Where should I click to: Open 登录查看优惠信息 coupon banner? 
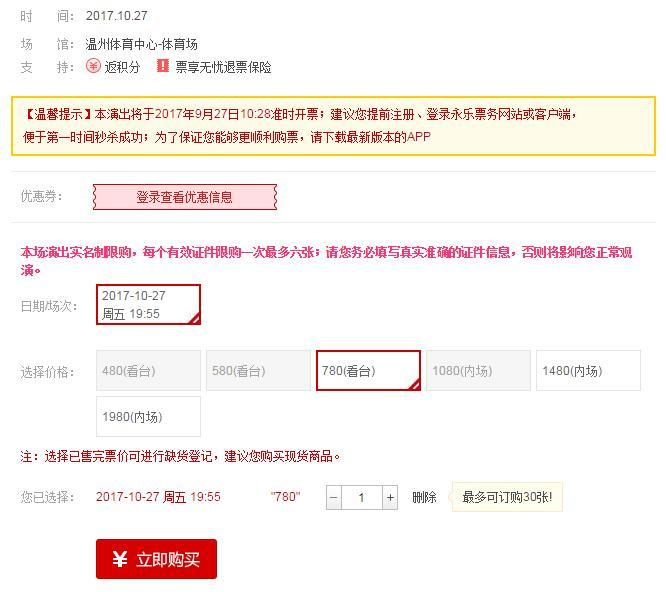185,197
